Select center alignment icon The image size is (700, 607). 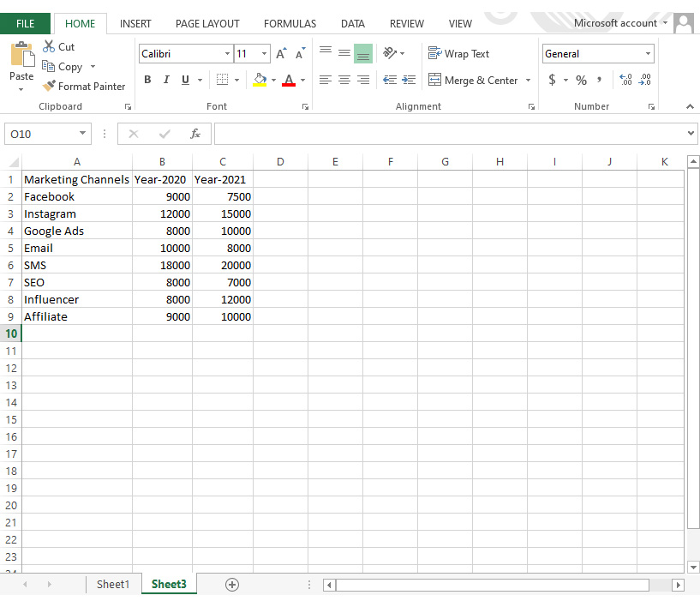pyautogui.click(x=344, y=80)
